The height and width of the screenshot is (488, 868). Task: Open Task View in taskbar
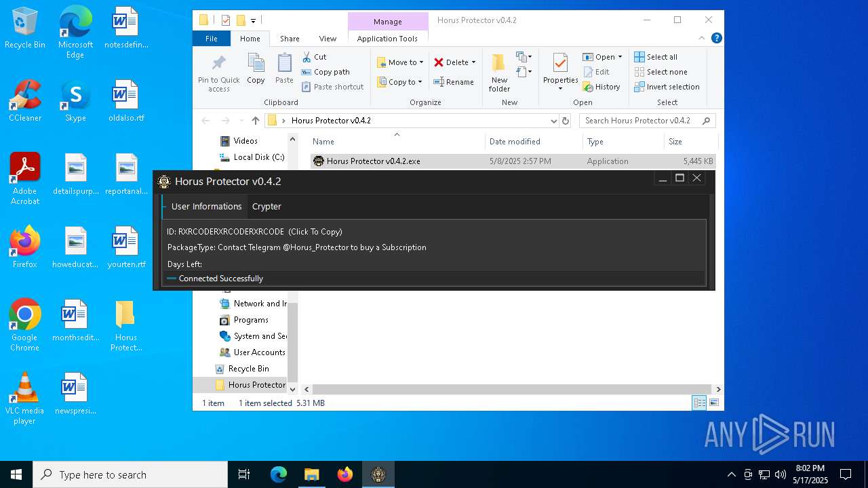coord(244,474)
